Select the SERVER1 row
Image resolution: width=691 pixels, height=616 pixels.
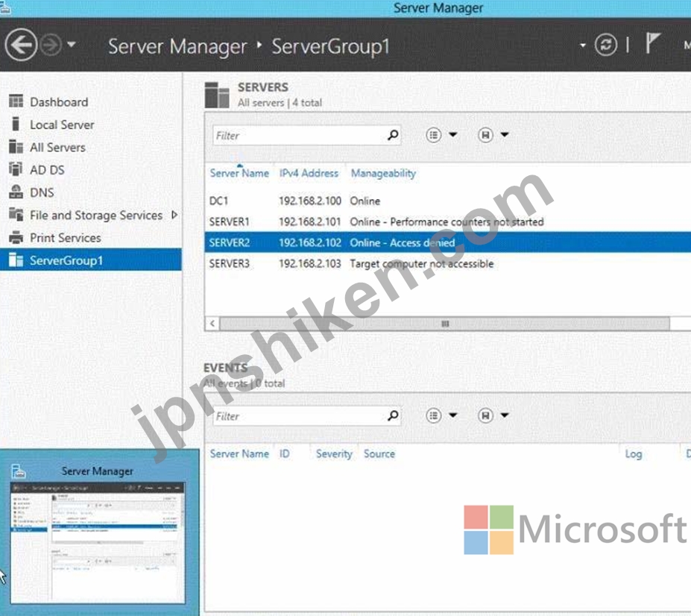click(447, 221)
